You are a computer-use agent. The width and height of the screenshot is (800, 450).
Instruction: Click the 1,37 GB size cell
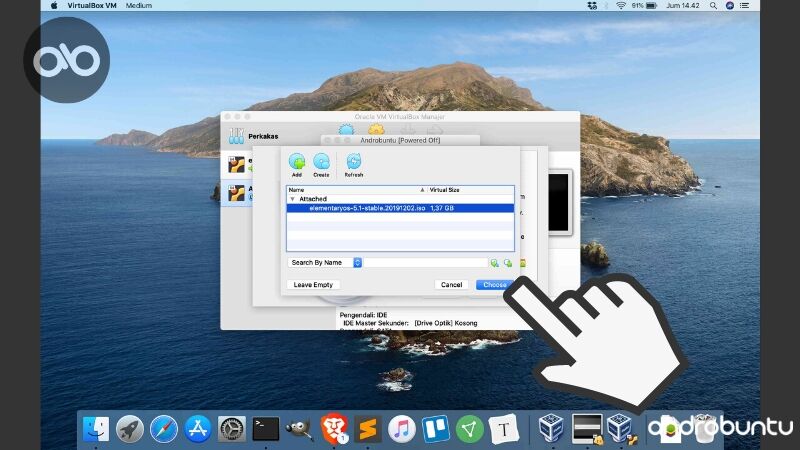tap(442, 208)
